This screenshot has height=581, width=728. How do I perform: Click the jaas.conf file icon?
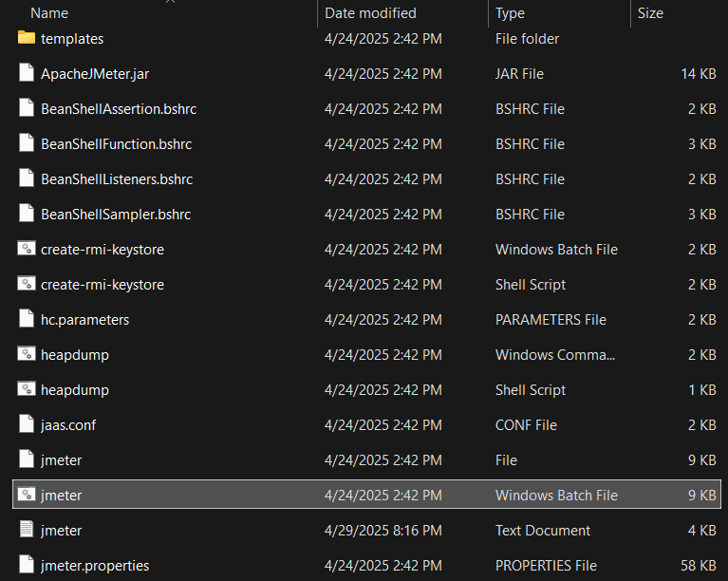pyautogui.click(x=27, y=424)
